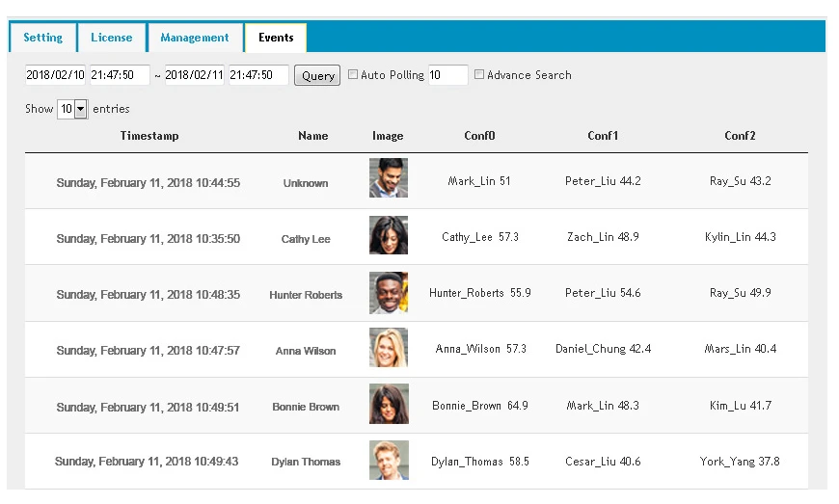This screenshot has width=839, height=504.
Task: Enable the Auto Polling checkbox
Action: [x=353, y=75]
